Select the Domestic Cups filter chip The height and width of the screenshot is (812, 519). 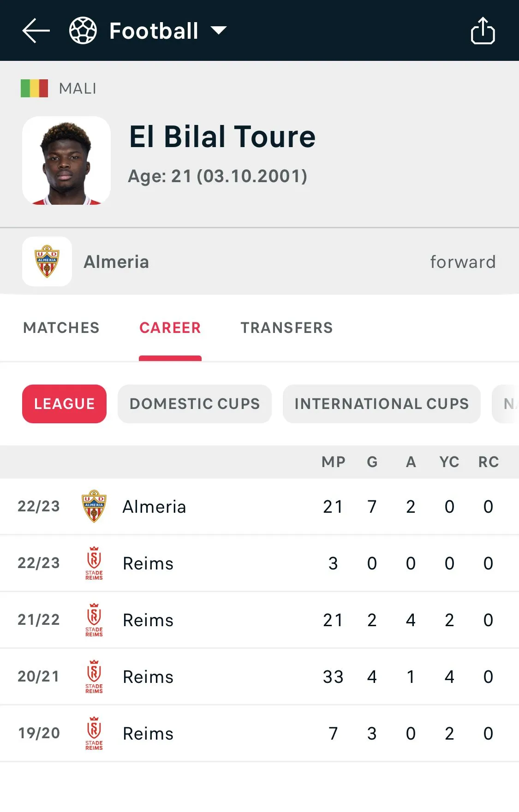[195, 404]
